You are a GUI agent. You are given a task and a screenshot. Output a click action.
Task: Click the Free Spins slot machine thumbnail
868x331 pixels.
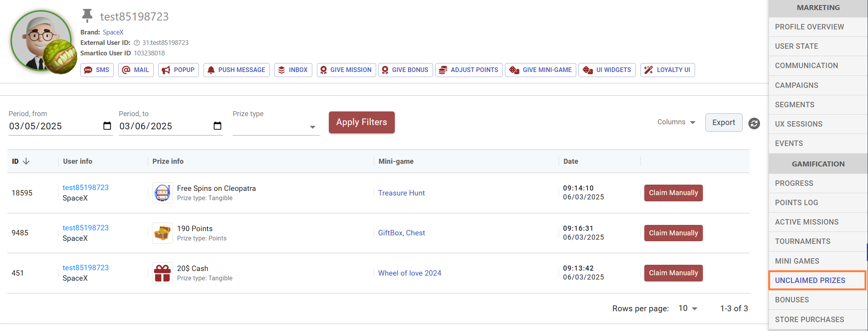(x=162, y=193)
